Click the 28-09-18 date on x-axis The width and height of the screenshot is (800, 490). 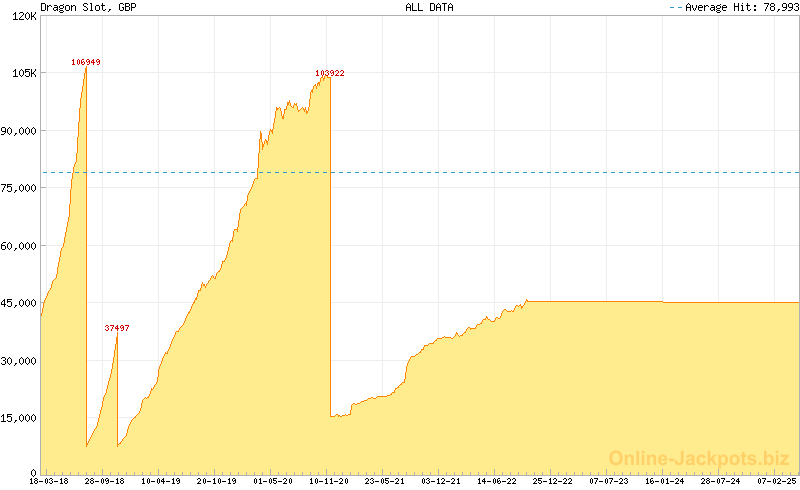[x=105, y=481]
